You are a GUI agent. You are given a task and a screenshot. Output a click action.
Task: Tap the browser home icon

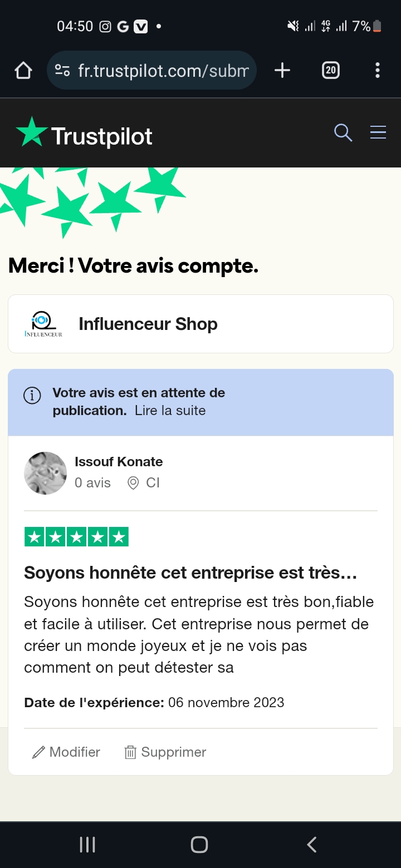click(23, 71)
